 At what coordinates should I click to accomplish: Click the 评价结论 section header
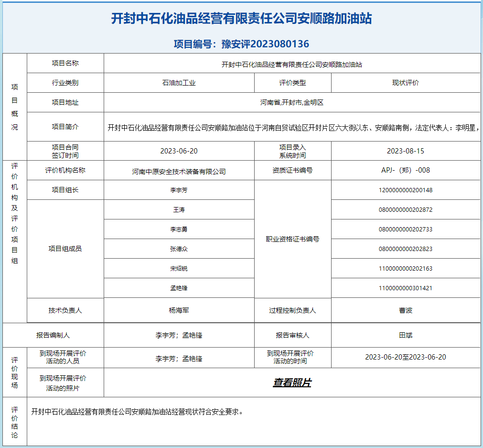[14, 422]
